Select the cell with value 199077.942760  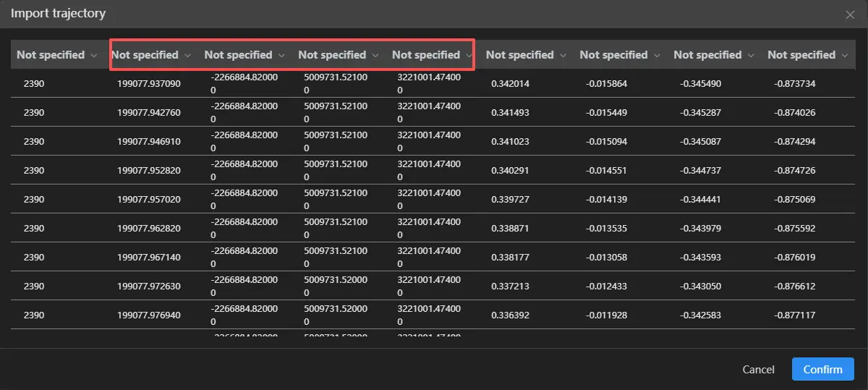[148, 113]
